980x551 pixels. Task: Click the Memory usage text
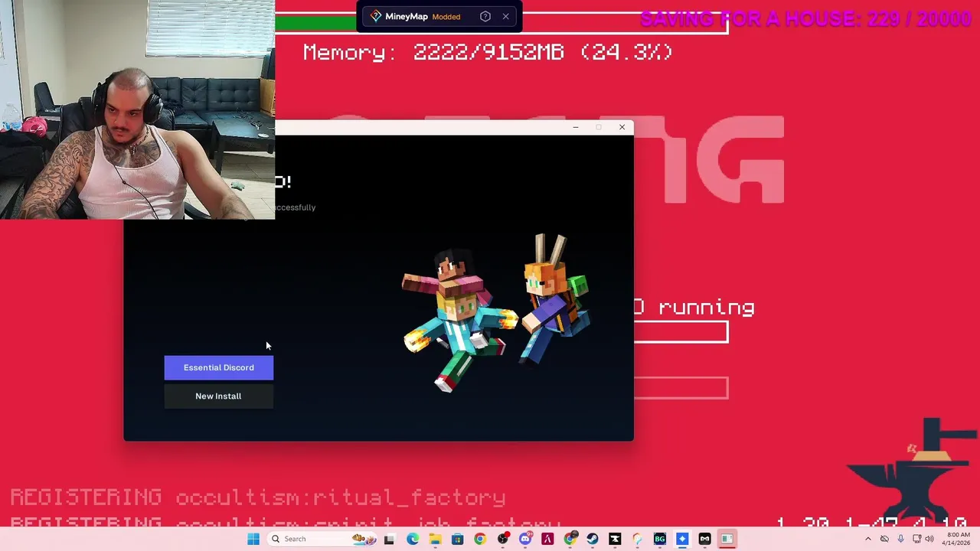coord(488,52)
